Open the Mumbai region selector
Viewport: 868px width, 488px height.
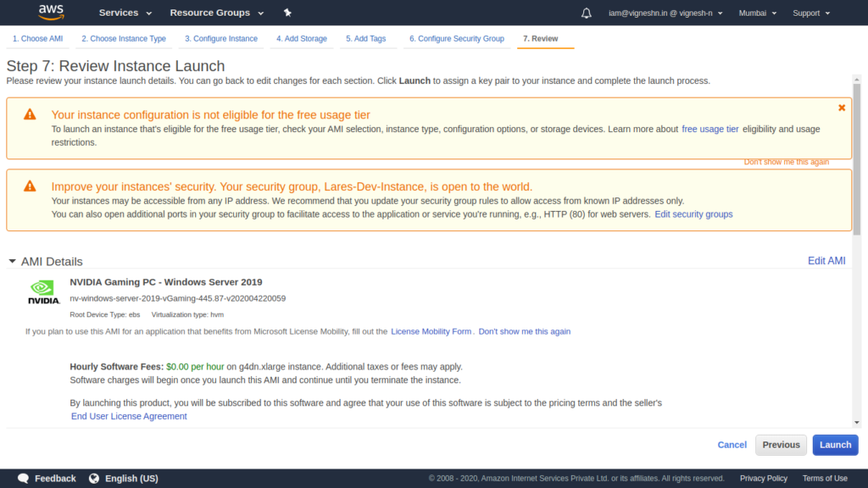757,13
